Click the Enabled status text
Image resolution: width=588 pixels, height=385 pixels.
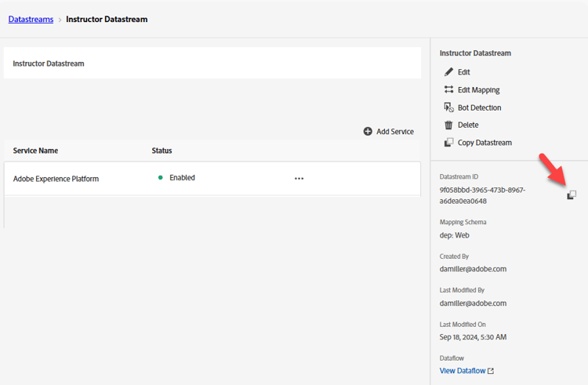click(x=182, y=178)
